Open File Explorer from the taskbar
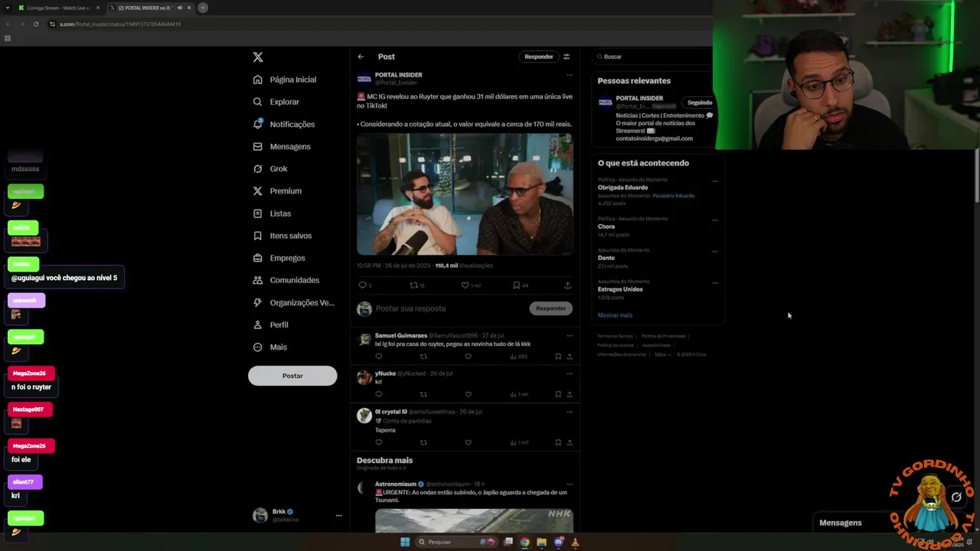The width and height of the screenshot is (980, 551). coord(541,542)
